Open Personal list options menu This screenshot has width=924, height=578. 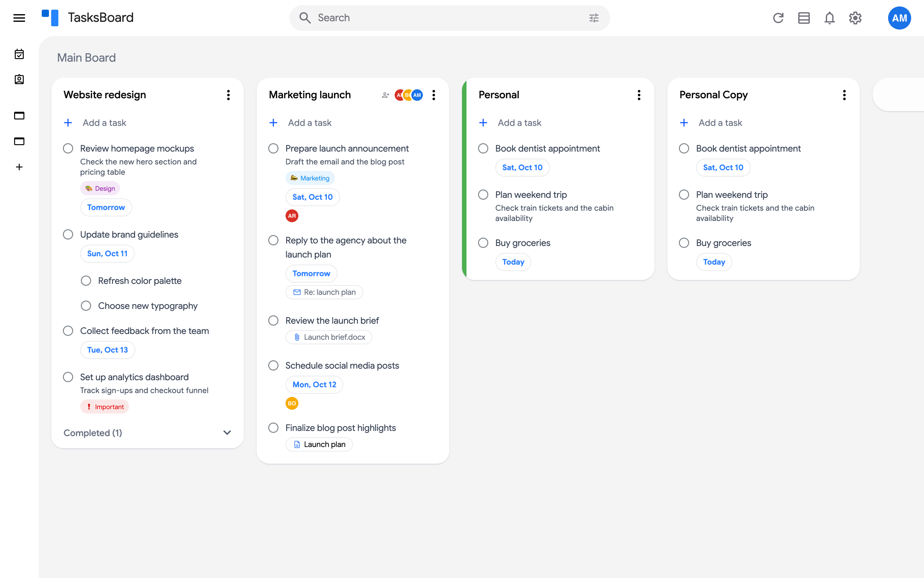click(x=639, y=95)
